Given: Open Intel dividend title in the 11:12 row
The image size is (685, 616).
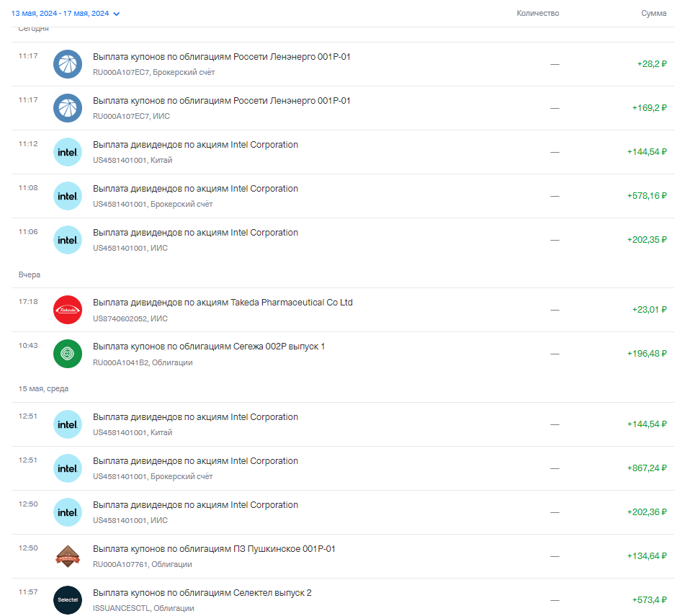Looking at the screenshot, I should pyautogui.click(x=195, y=145).
